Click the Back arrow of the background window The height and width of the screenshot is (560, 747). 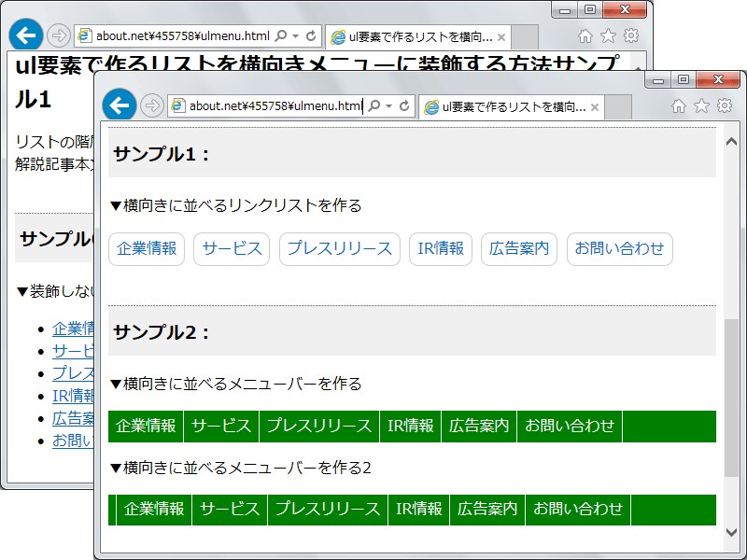[24, 35]
